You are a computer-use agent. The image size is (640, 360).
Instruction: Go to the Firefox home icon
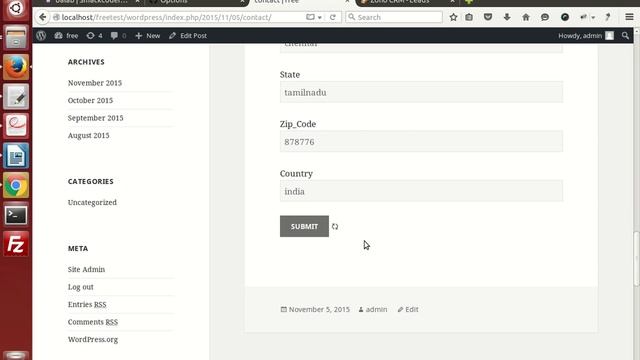click(526, 17)
